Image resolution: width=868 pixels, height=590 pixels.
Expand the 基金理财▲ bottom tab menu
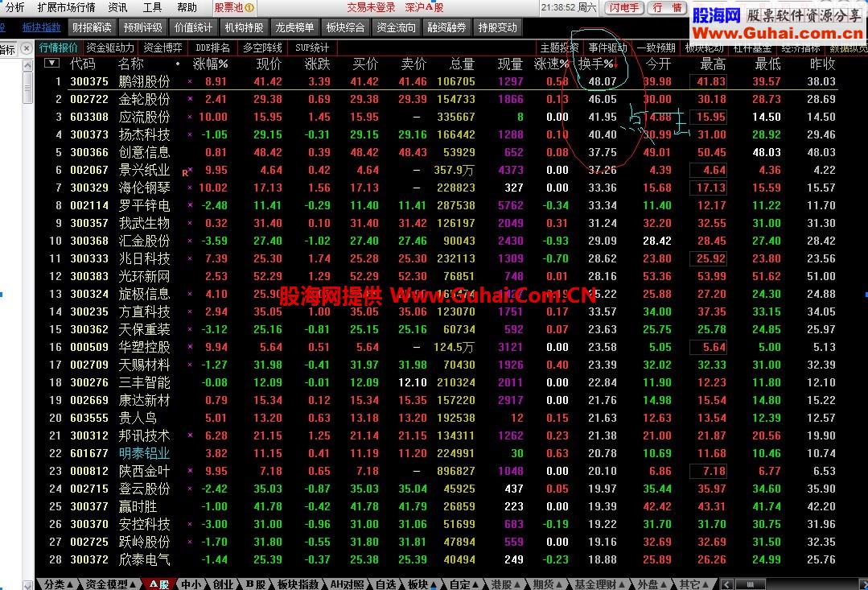[x=599, y=584]
